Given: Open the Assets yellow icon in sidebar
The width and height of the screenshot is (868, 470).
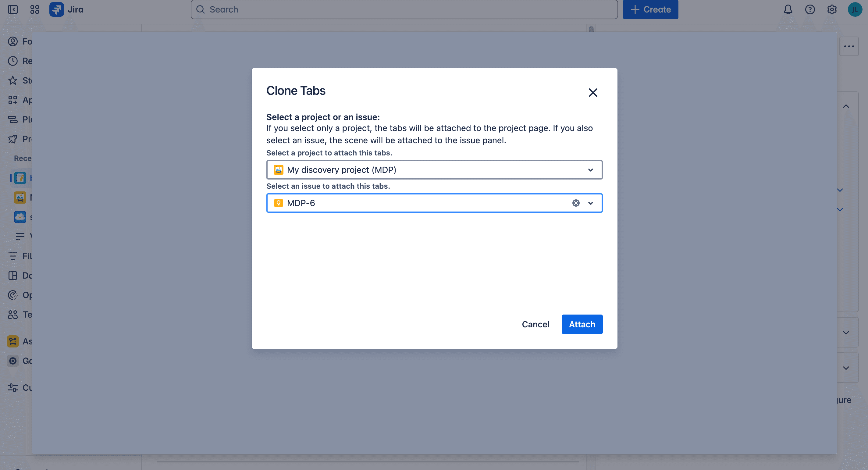Looking at the screenshot, I should coord(13,341).
